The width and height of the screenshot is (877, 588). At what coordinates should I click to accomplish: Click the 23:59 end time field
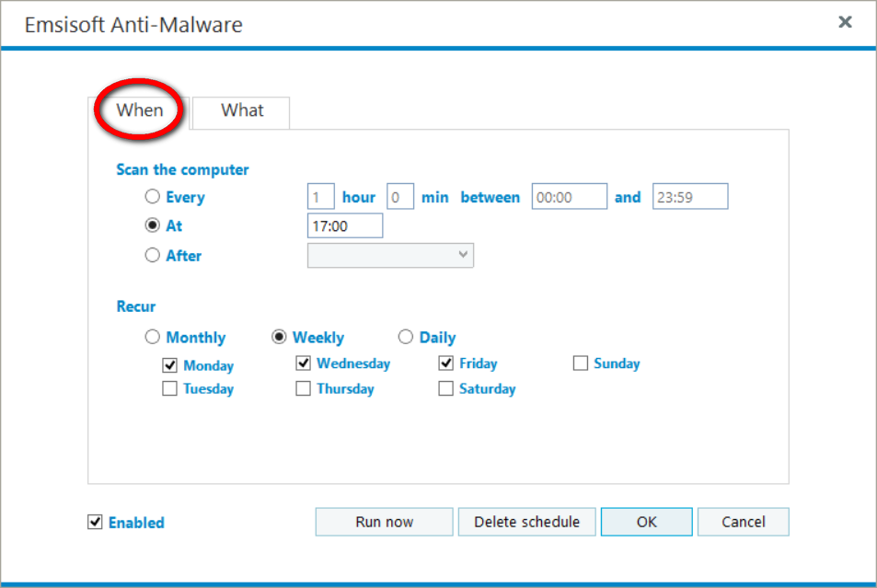[x=690, y=196]
